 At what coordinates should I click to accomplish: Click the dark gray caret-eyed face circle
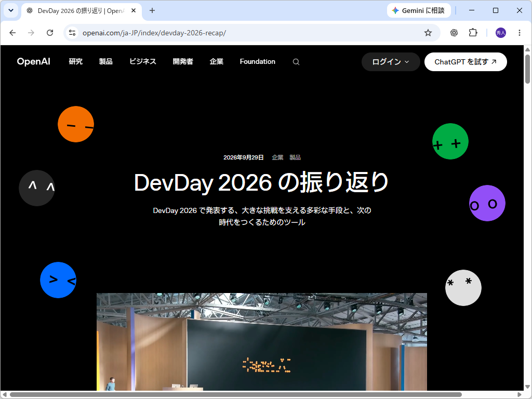point(37,188)
